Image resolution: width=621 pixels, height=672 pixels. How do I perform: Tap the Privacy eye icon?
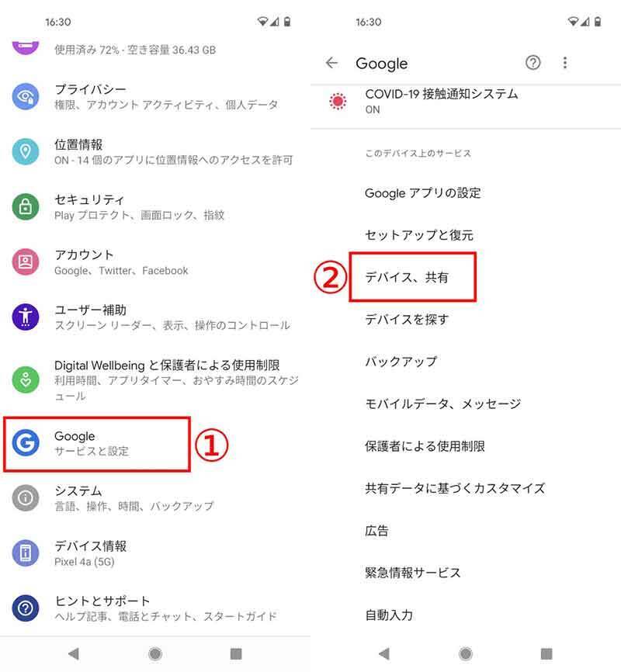click(x=26, y=96)
